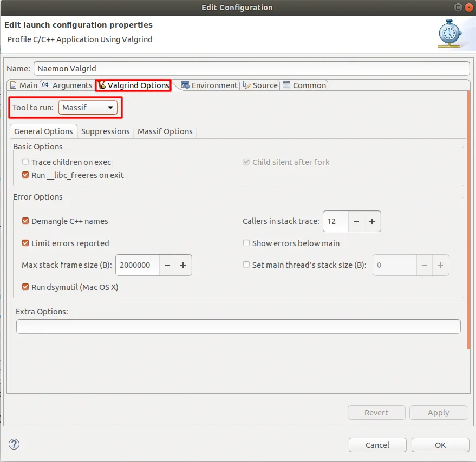Open the Environment tab
476x462 pixels.
[x=209, y=85]
